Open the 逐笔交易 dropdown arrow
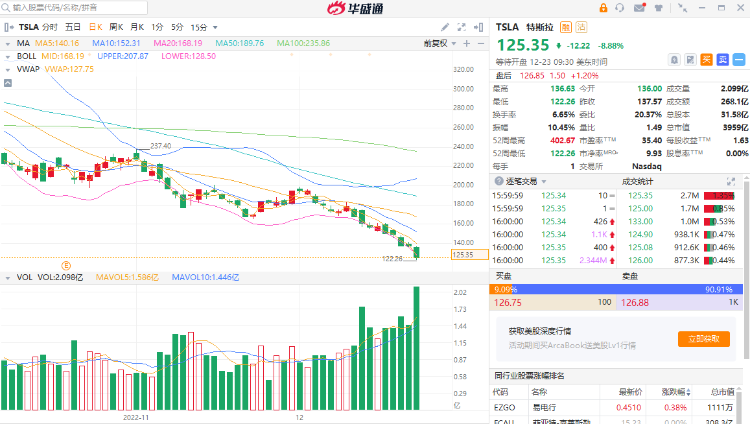Image resolution: width=750 pixels, height=424 pixels. pyautogui.click(x=544, y=182)
